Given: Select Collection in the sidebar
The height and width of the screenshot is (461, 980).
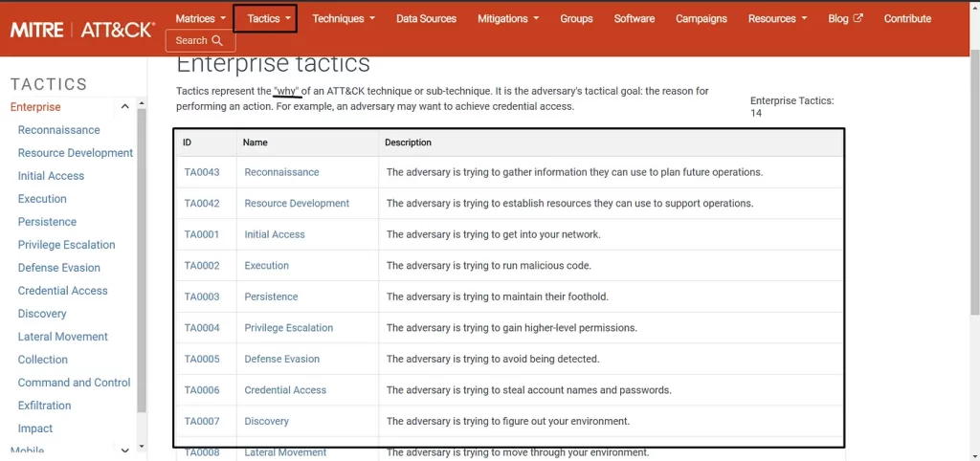Looking at the screenshot, I should click(42, 360).
